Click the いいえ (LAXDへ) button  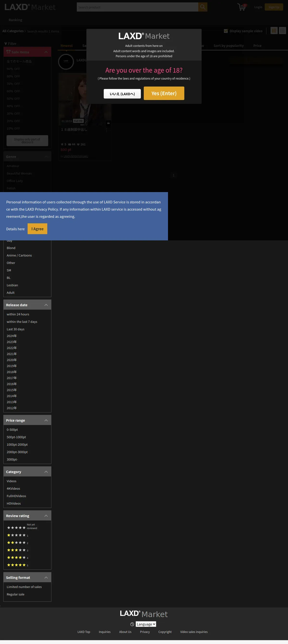point(122,94)
